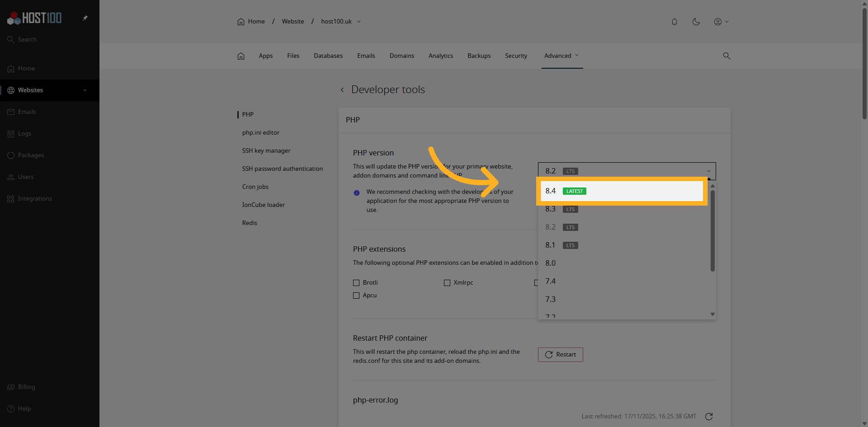Collapse the PHP version 8.2 dropdown
This screenshot has height=427, width=868.
click(x=627, y=171)
